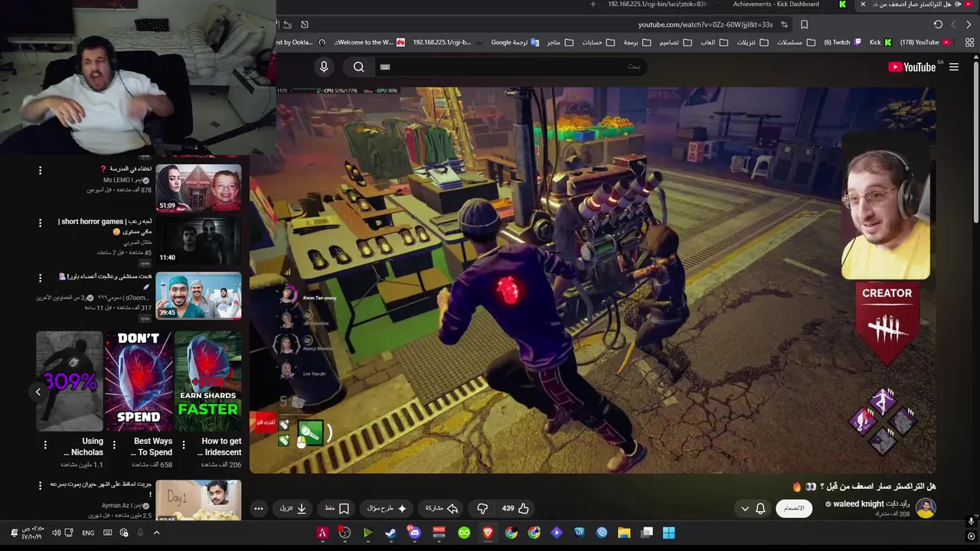Viewport: 980px width, 551px height.
Task: Open the 309% Using Nicholas short
Action: coord(69,381)
